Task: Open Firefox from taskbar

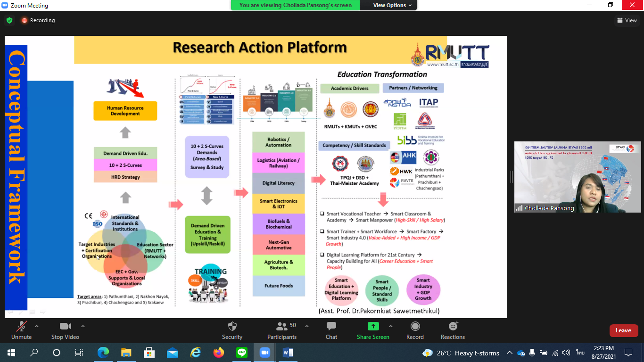Action: point(218,353)
